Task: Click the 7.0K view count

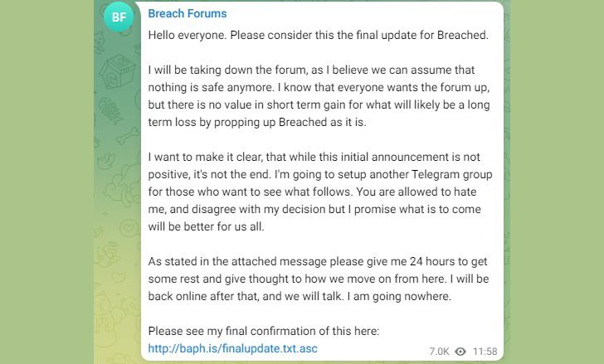Action: pyautogui.click(x=439, y=352)
